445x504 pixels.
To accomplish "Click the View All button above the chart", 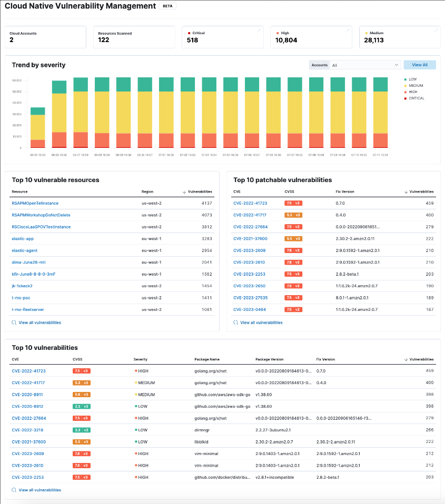I will pos(420,64).
